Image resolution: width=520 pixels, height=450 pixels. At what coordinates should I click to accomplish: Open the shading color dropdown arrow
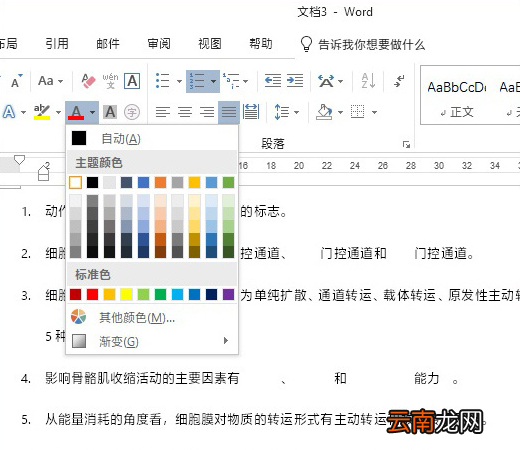coord(340,112)
